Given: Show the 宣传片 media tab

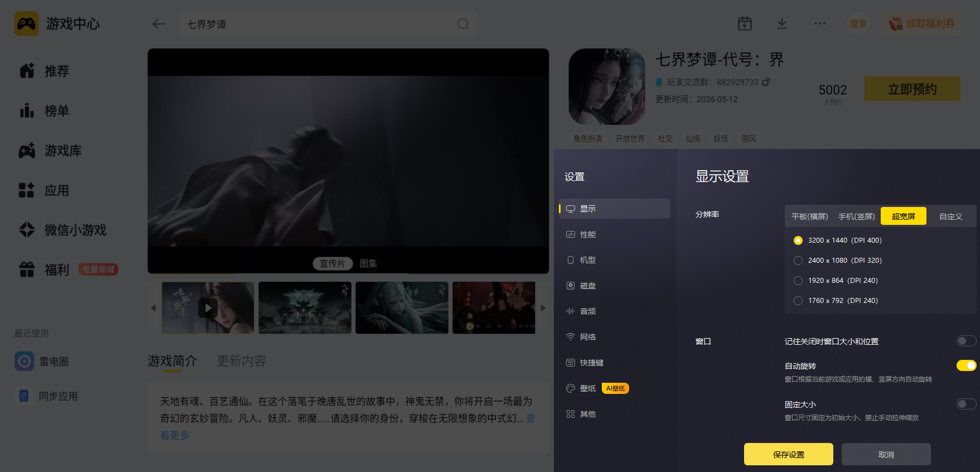Looking at the screenshot, I should (332, 263).
